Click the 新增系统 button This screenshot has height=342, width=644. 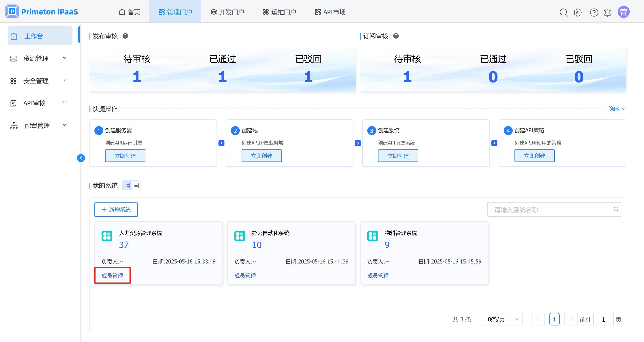point(116,210)
